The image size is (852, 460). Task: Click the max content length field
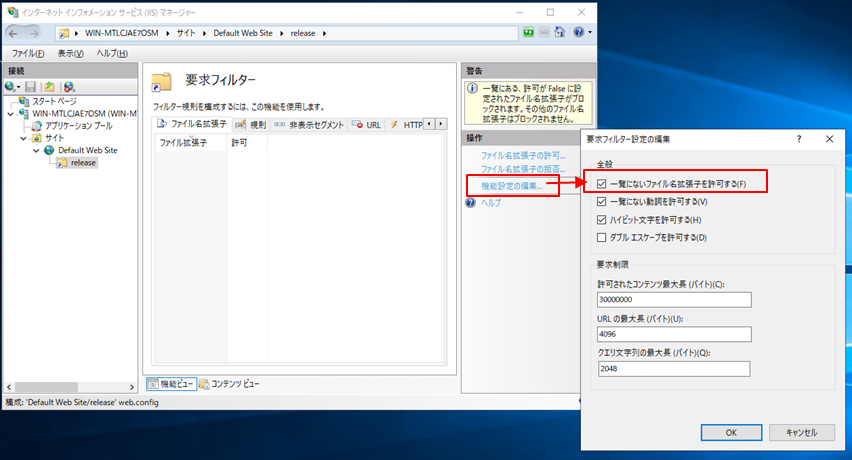tap(674, 300)
